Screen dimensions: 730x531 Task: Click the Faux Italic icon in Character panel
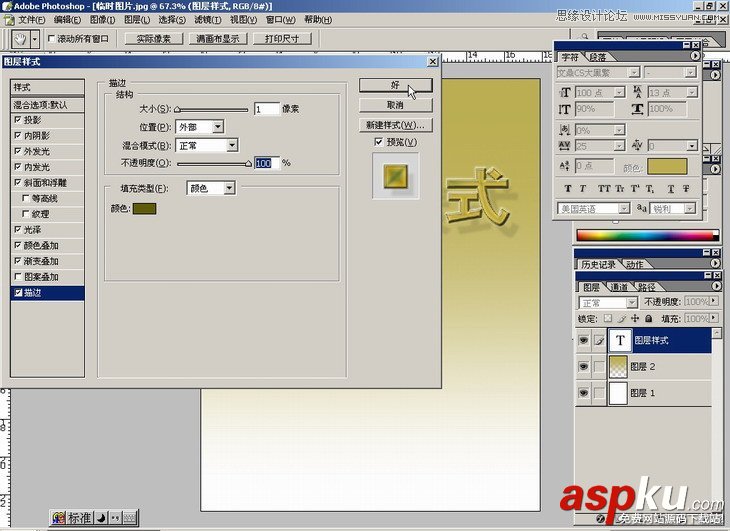pyautogui.click(x=582, y=188)
